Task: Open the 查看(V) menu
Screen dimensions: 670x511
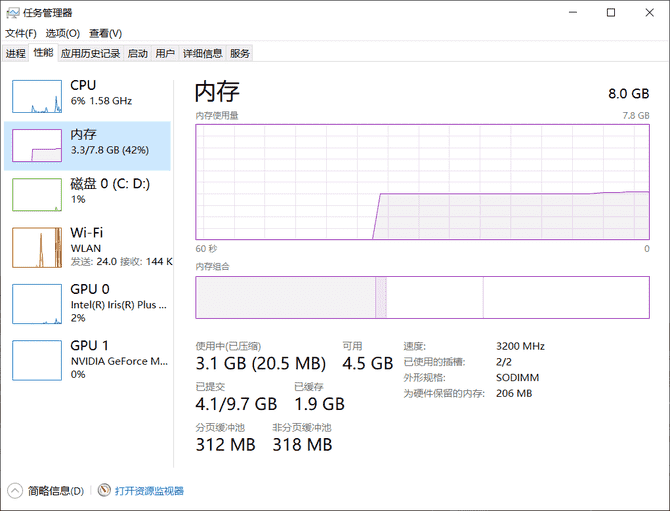Action: coord(105,33)
